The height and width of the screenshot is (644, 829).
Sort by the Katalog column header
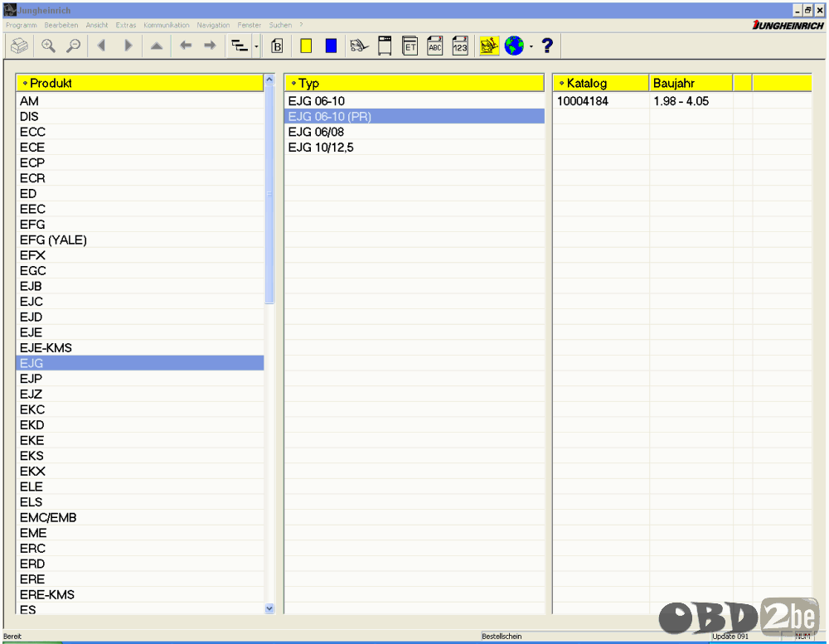pos(601,83)
